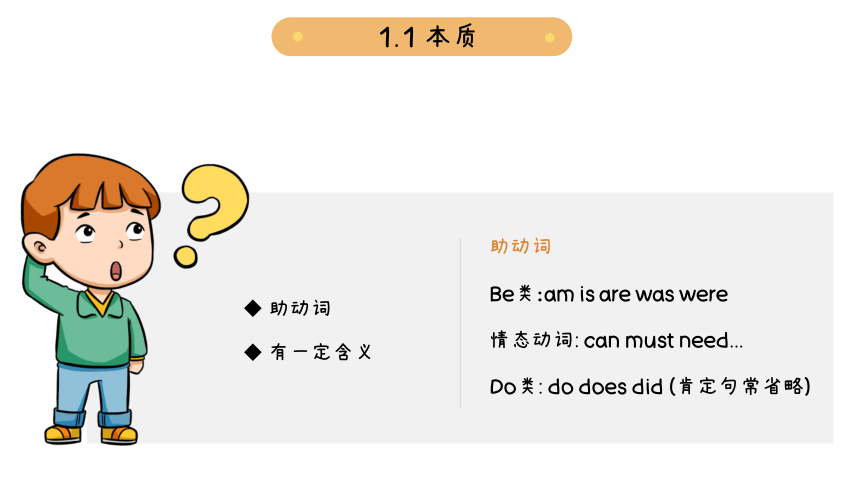Click the 肯定句常省略 parenthetical note

[x=740, y=386]
